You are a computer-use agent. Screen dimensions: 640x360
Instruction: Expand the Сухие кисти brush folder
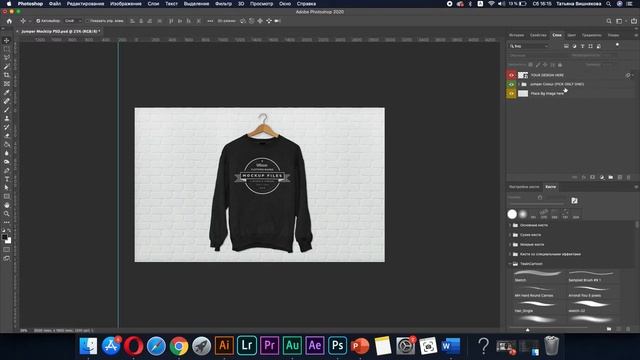[x=510, y=235]
